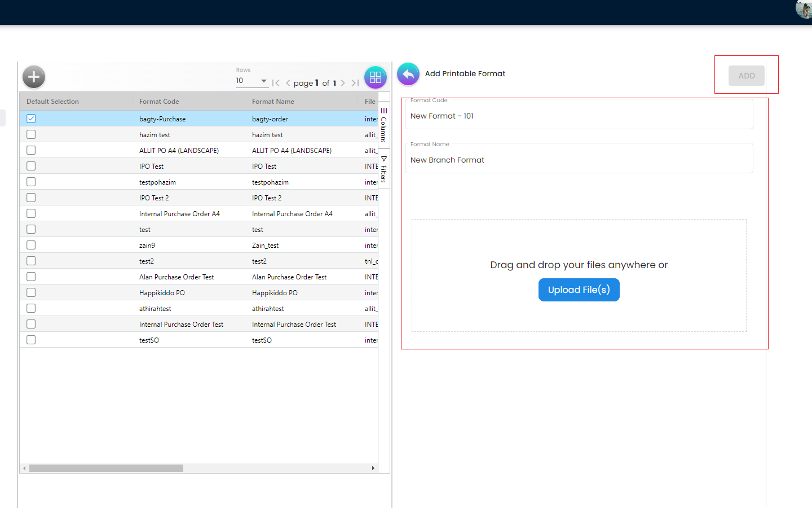812x508 pixels.
Task: Expand the Columns side panel
Action: [x=384, y=125]
